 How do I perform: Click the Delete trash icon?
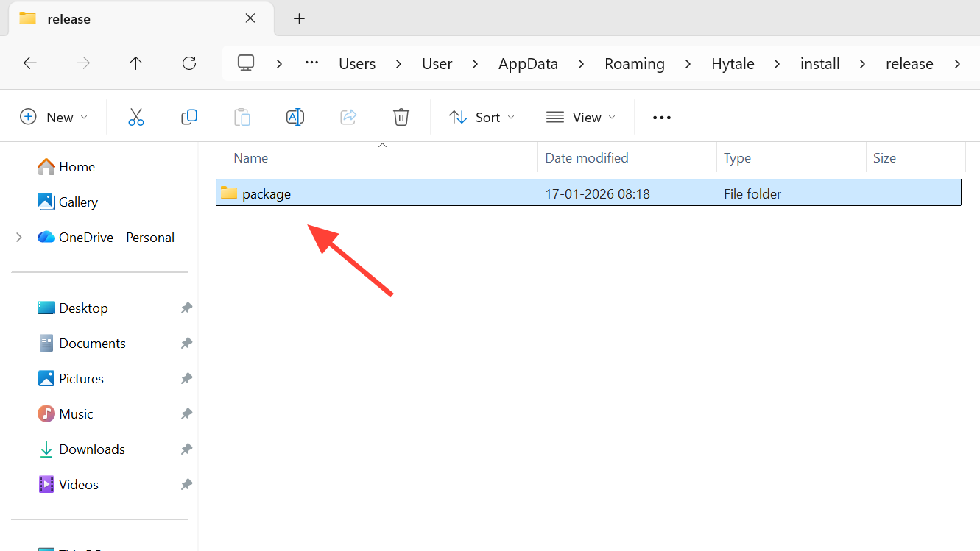(401, 117)
